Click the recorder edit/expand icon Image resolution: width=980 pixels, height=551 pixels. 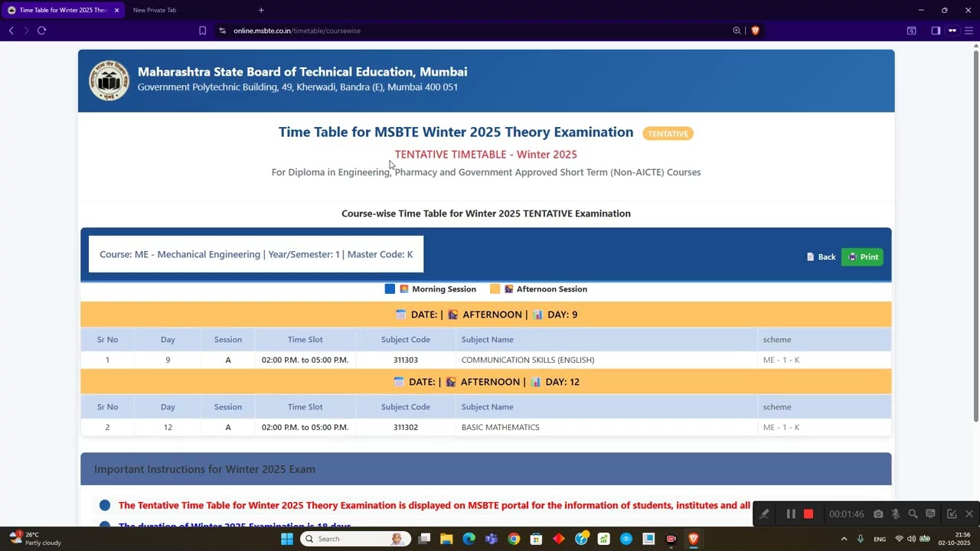click(952, 514)
